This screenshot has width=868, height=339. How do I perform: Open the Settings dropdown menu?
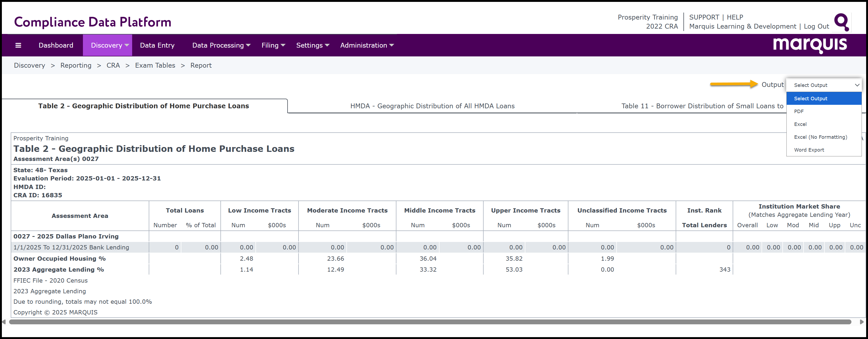point(312,45)
